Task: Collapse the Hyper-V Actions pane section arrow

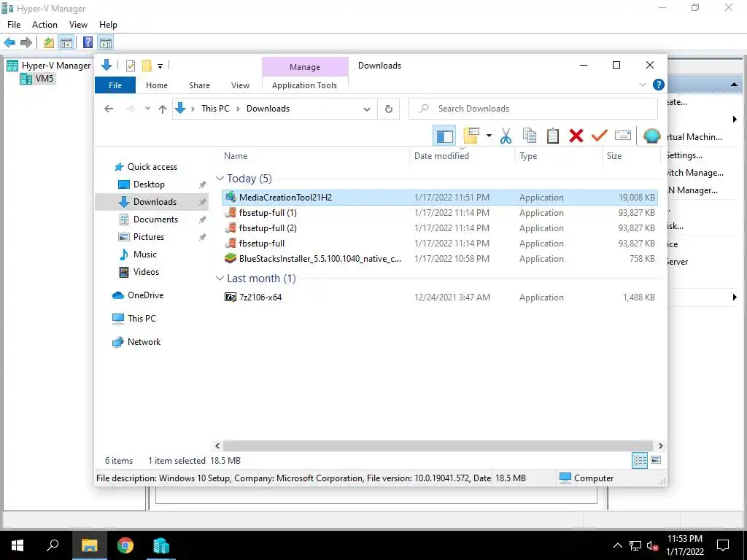Action: coord(734,85)
